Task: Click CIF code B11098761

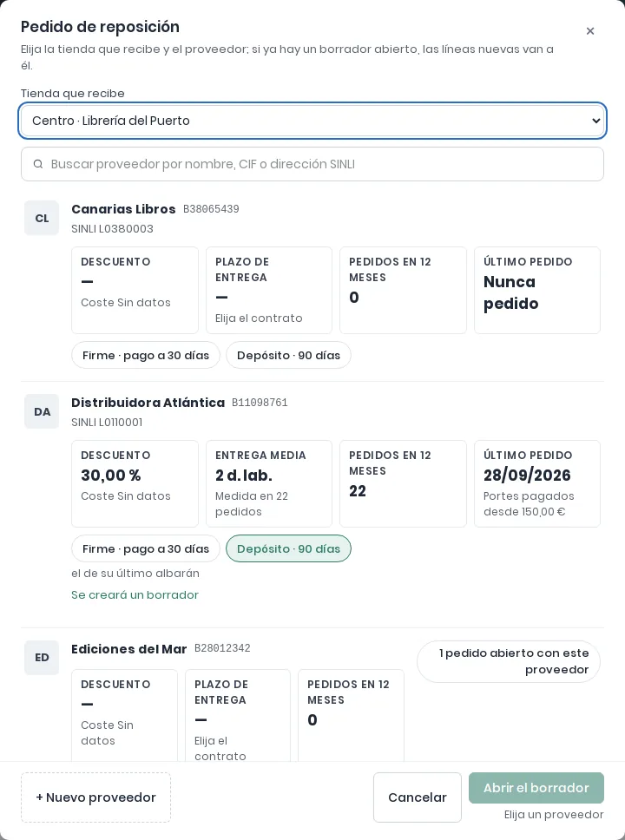Action: point(260,403)
